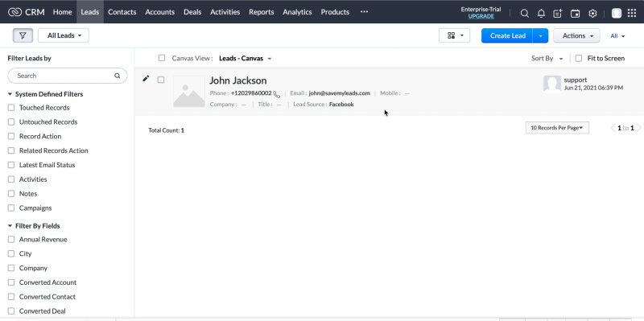Open the All dropdown at top right
This screenshot has height=321, width=644.
point(617,36)
